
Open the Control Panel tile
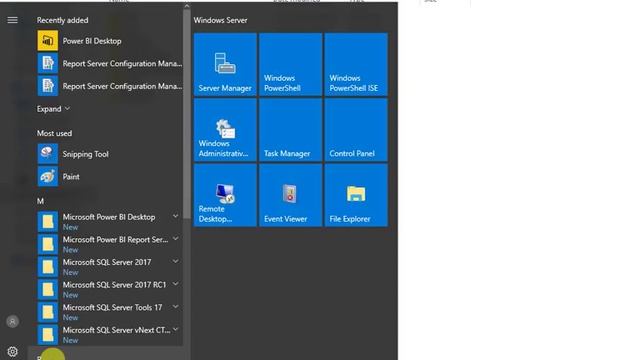[356, 130]
